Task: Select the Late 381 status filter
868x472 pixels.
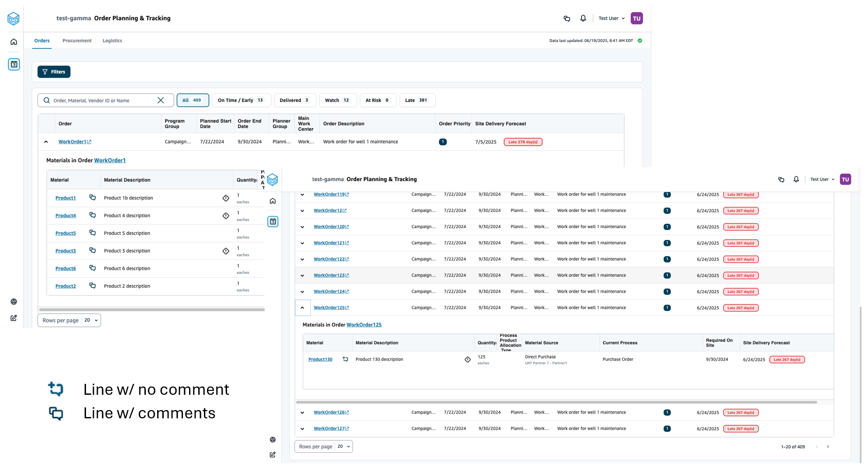Action: [417, 100]
